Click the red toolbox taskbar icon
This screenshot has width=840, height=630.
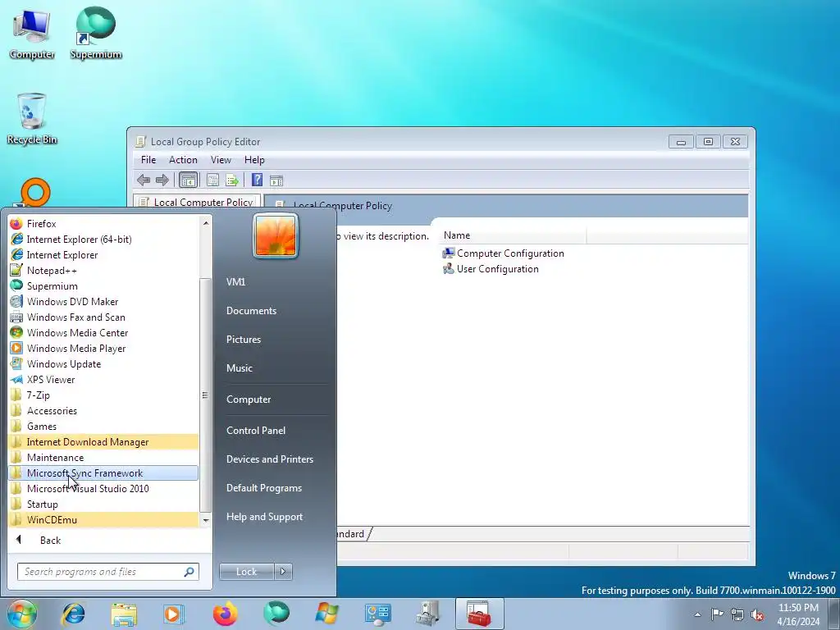coord(479,614)
